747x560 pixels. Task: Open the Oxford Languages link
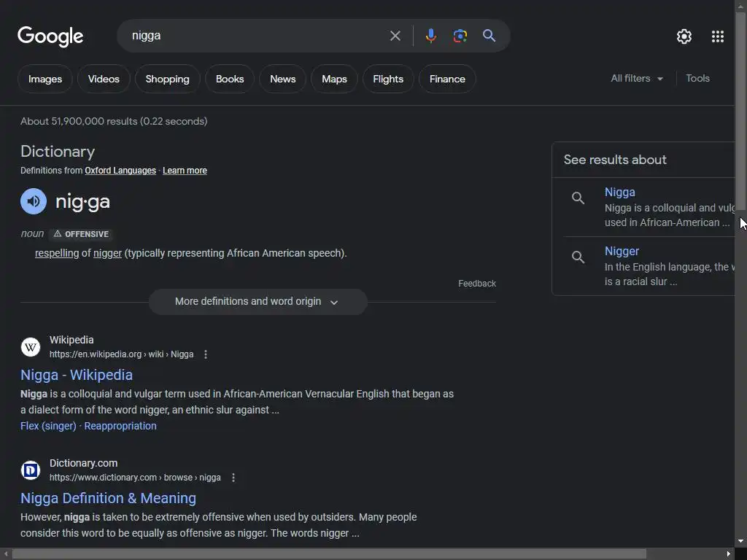click(x=120, y=171)
